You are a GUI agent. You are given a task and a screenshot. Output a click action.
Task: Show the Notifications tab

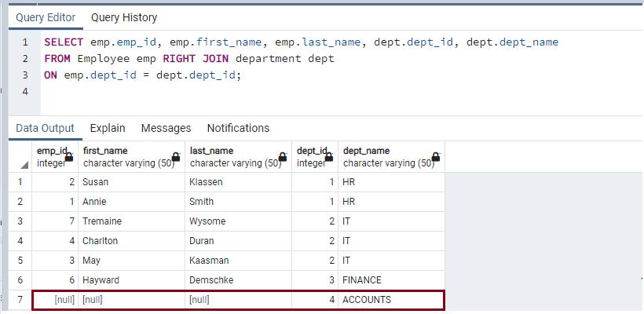(238, 128)
